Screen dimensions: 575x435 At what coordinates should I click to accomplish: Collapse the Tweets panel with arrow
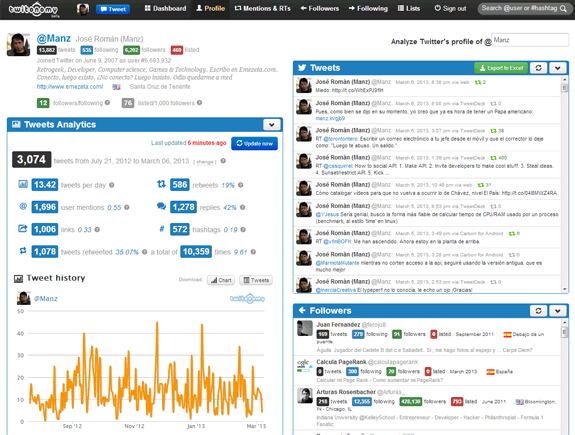point(558,68)
